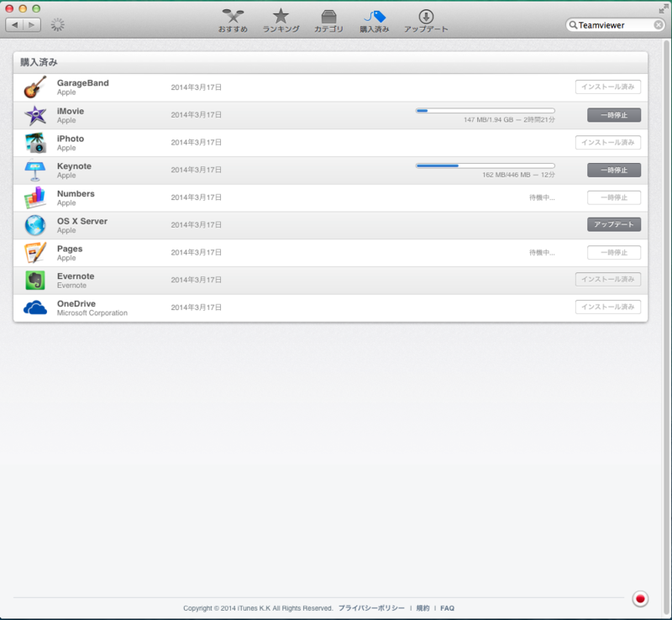
Task: Open the Keynote app title
Action: point(74,166)
